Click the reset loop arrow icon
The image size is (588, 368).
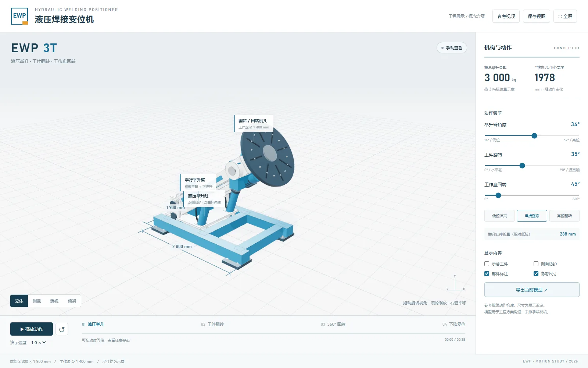coord(62,329)
